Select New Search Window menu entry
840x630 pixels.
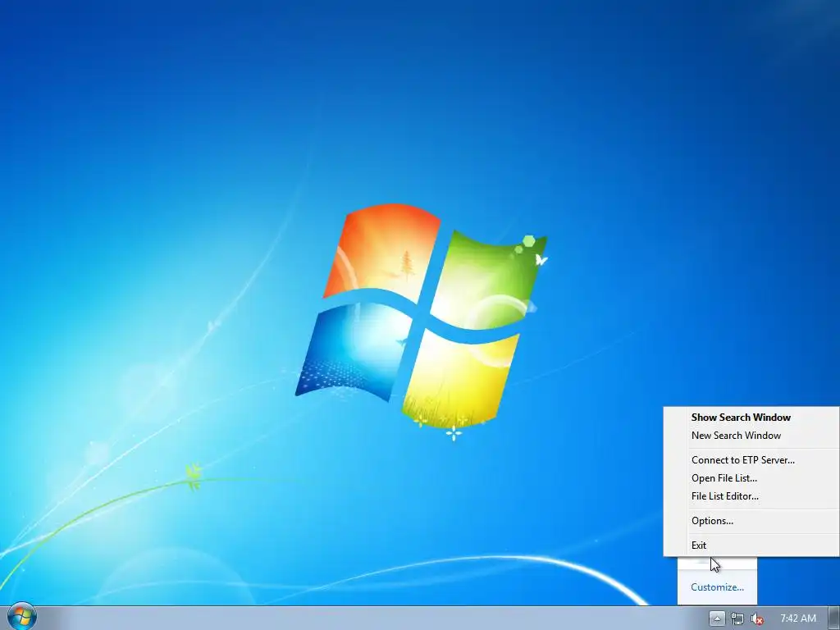751,436
